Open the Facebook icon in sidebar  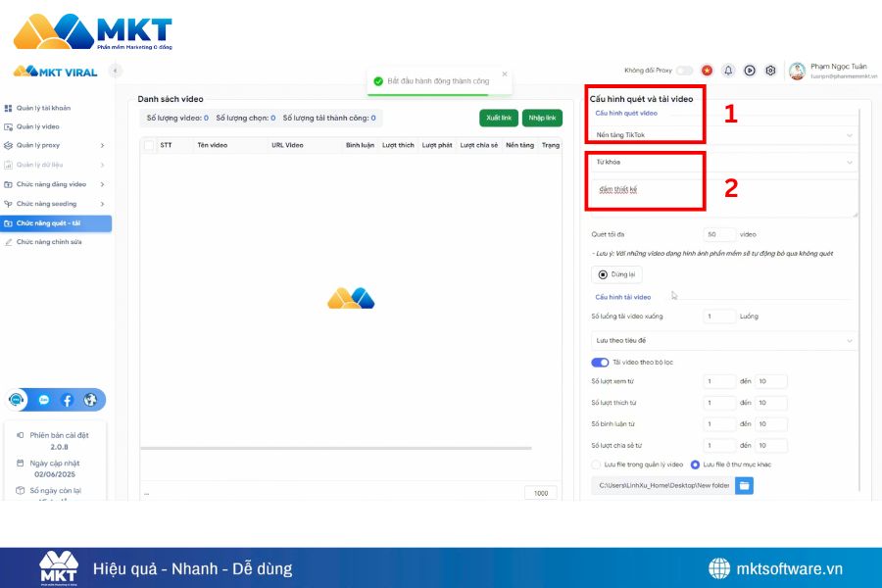pyautogui.click(x=67, y=400)
